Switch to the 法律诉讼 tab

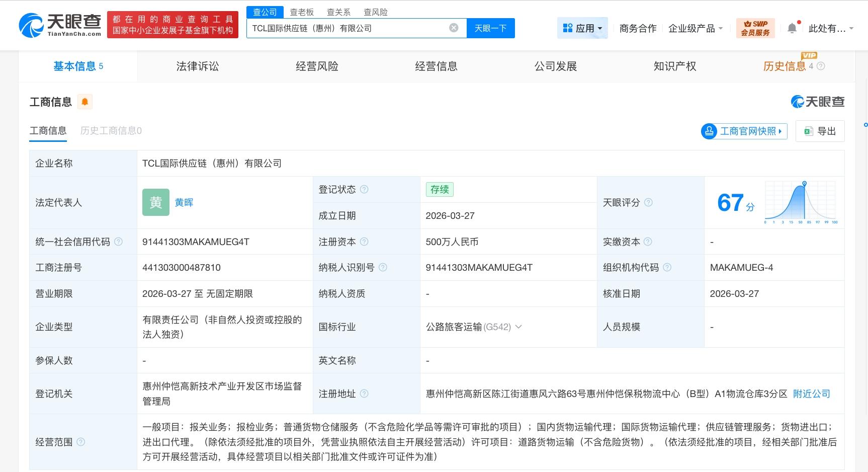pyautogui.click(x=197, y=66)
